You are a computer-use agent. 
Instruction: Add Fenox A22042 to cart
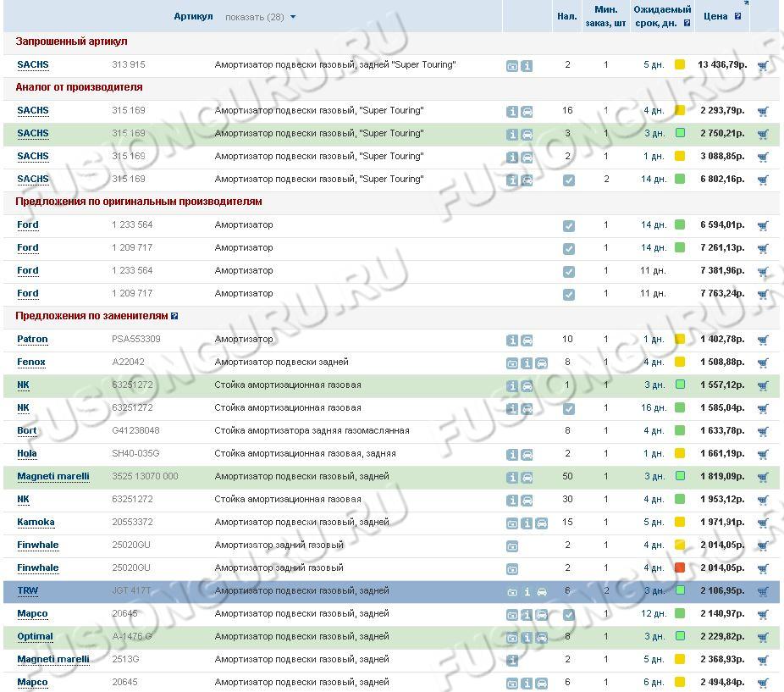pyautogui.click(x=763, y=363)
